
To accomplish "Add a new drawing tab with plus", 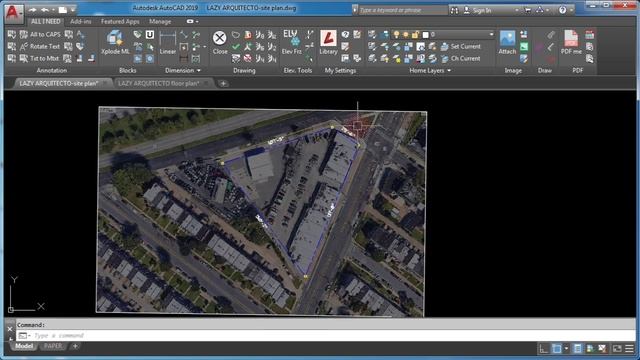I will click(223, 84).
